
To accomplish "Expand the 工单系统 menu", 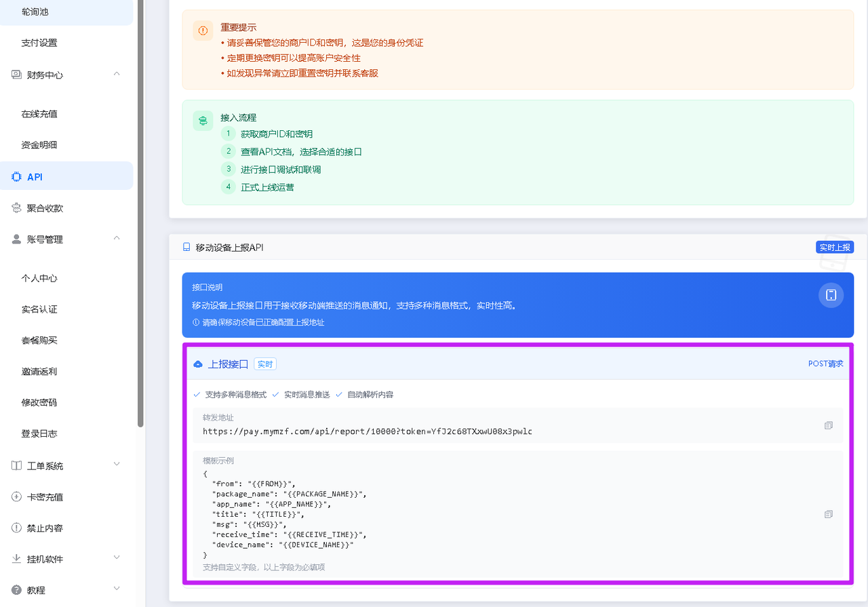I will point(116,465).
